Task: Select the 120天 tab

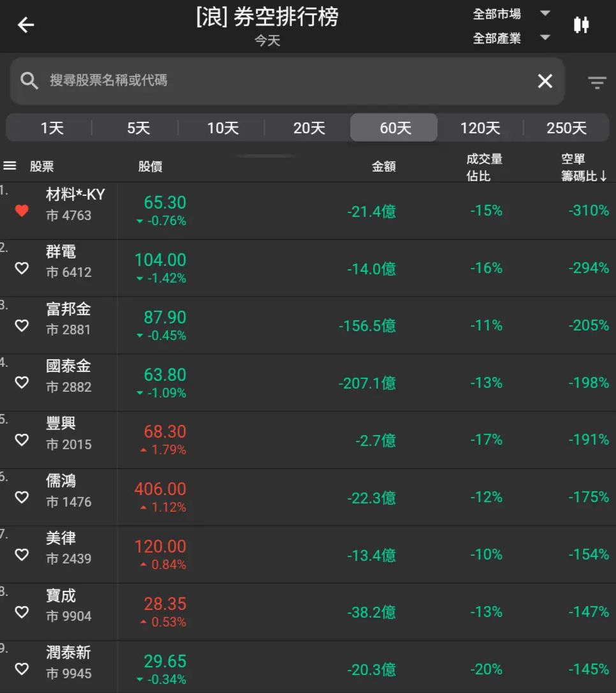Action: [480, 128]
